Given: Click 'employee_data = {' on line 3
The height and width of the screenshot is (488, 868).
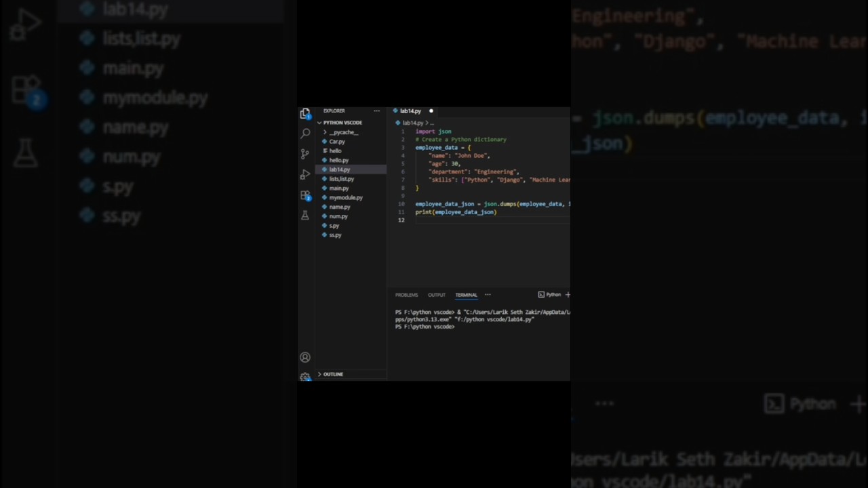Looking at the screenshot, I should (443, 148).
